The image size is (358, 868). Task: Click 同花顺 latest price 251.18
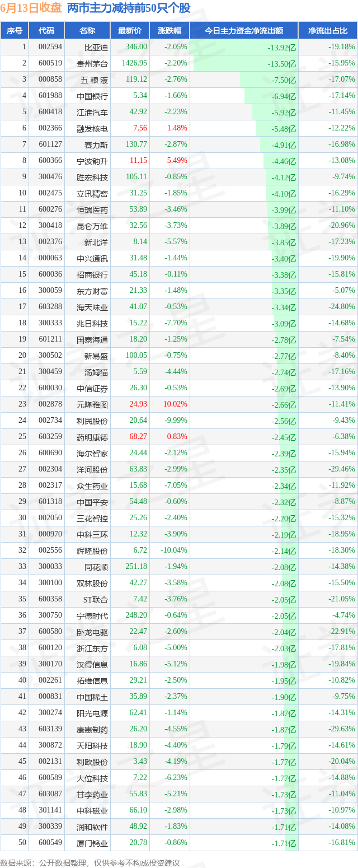pos(136,567)
